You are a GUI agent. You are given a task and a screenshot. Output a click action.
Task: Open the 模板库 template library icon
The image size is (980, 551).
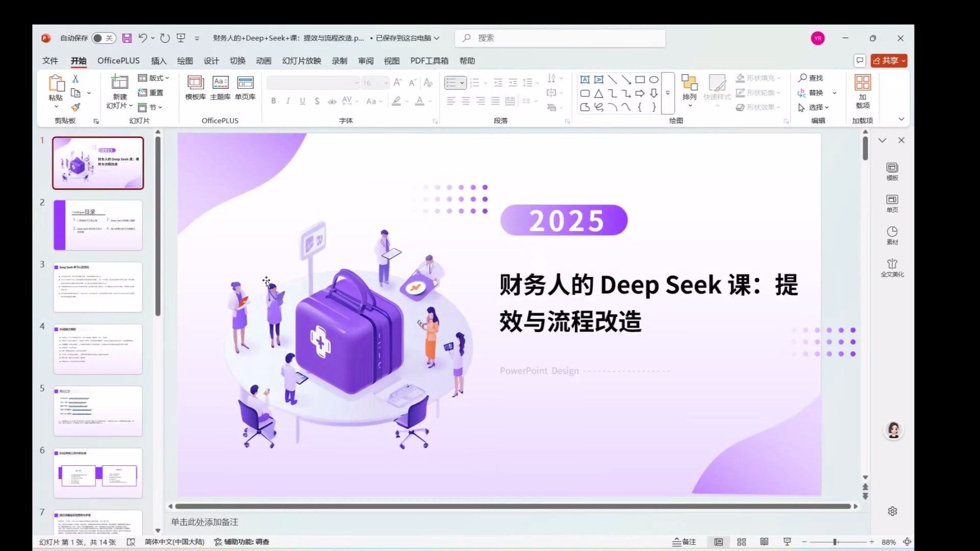[x=195, y=88]
